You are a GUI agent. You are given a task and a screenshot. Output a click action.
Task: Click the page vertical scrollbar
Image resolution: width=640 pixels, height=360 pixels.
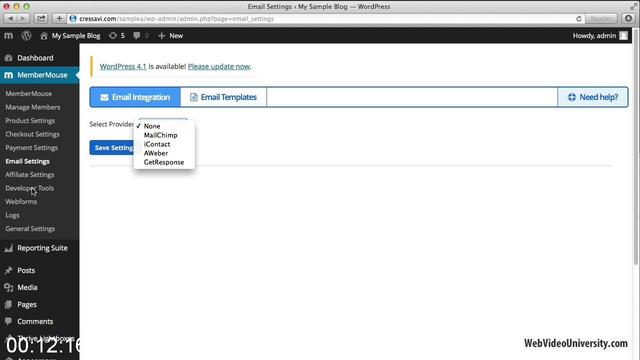coord(635,147)
